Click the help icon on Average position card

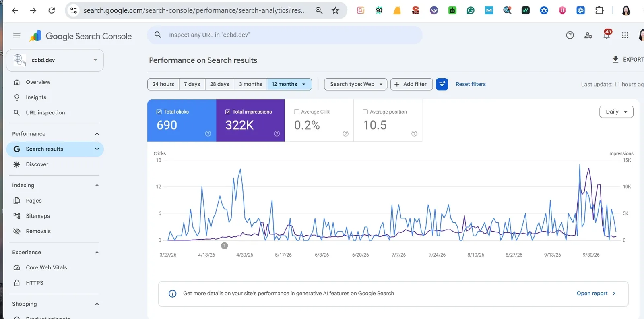pyautogui.click(x=414, y=134)
